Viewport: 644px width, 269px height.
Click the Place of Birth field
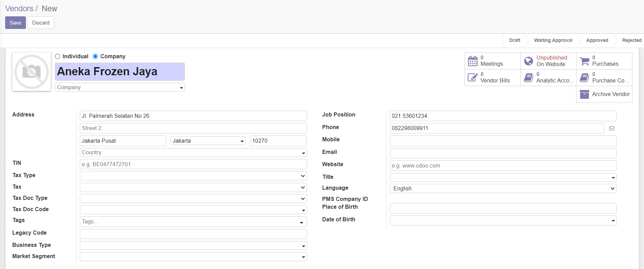(x=503, y=208)
